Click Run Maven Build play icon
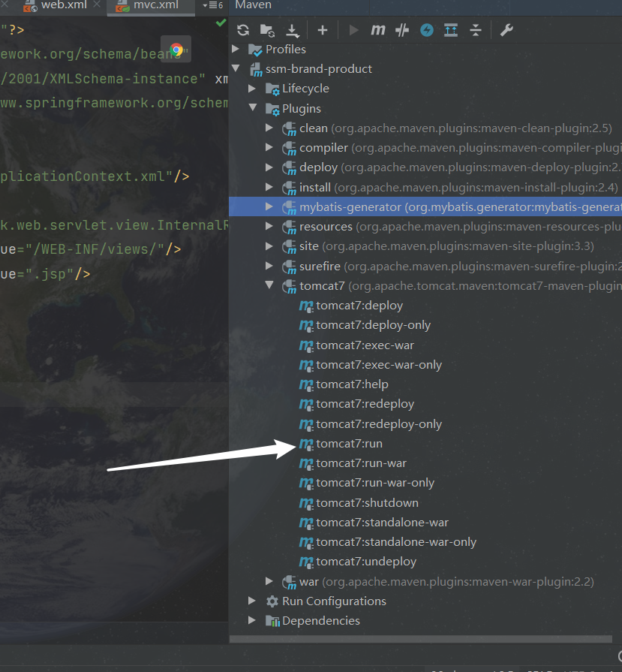Image resolution: width=622 pixels, height=672 pixels. coord(353,30)
